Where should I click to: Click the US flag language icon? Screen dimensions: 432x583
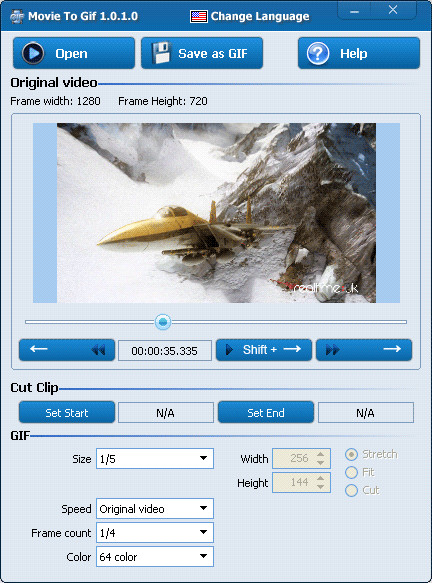click(x=199, y=16)
